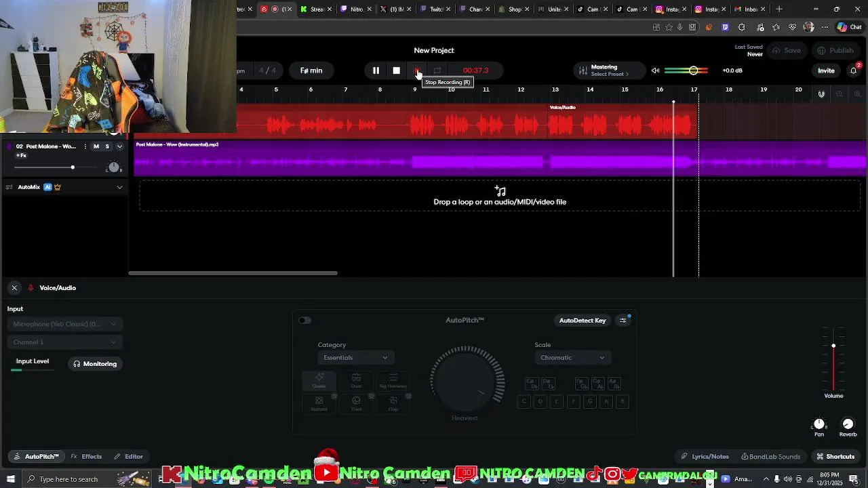The height and width of the screenshot is (488, 868).
Task: Click the Drop a loop import area
Action: click(x=500, y=196)
